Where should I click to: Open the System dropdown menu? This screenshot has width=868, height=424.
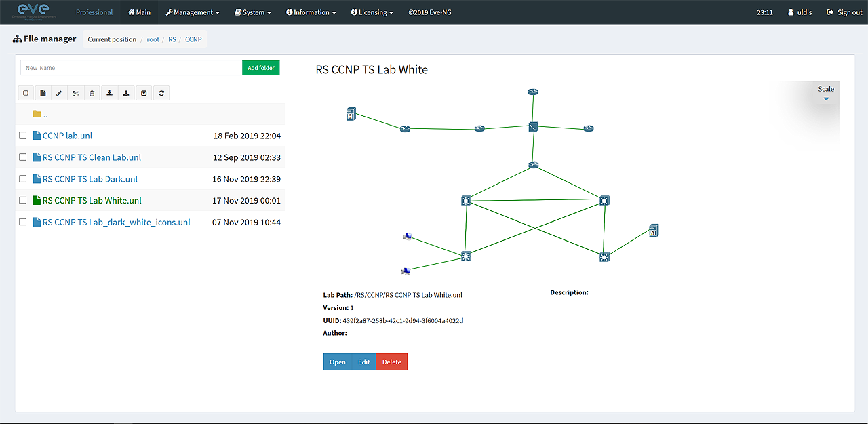pos(252,12)
